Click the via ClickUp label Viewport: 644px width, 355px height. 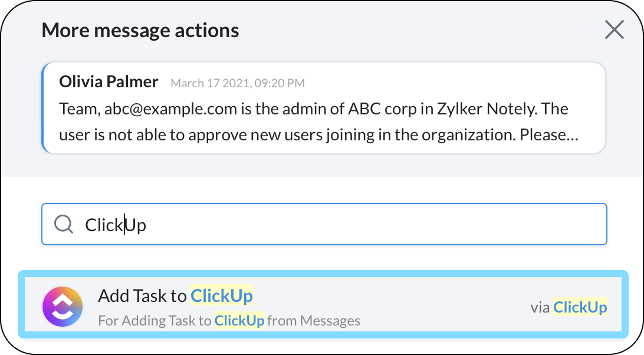569,307
